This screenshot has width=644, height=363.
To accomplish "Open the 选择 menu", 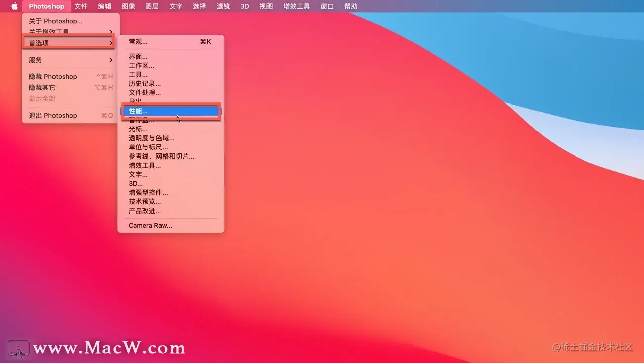I will point(199,6).
